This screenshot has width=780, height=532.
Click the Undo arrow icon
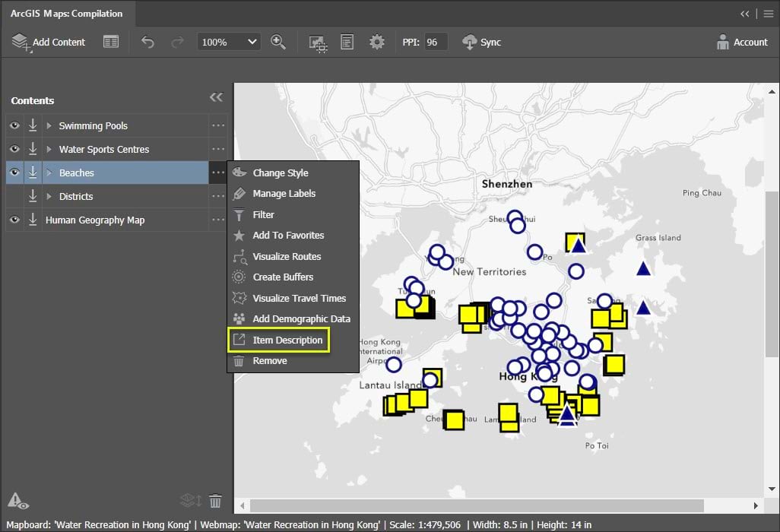pos(147,42)
